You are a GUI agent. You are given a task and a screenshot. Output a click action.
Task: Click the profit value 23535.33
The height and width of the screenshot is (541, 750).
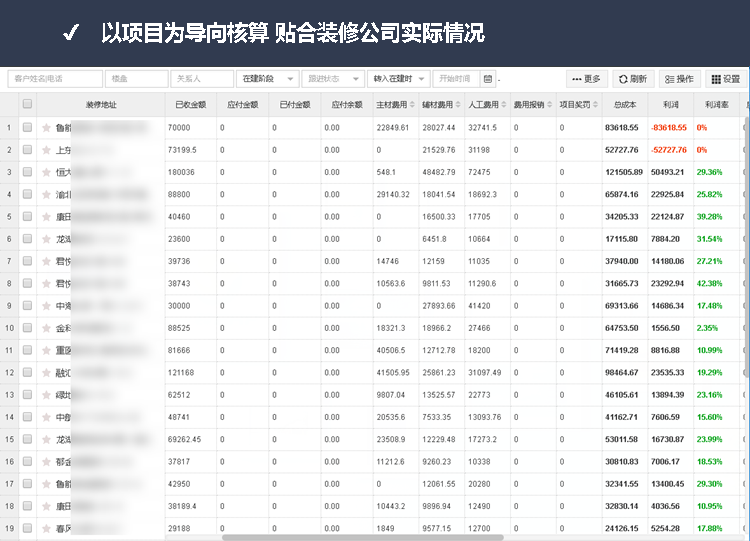pos(667,373)
